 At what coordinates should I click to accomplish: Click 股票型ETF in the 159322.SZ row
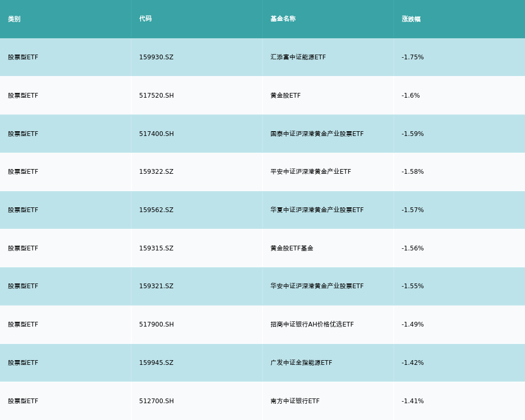coord(23,172)
